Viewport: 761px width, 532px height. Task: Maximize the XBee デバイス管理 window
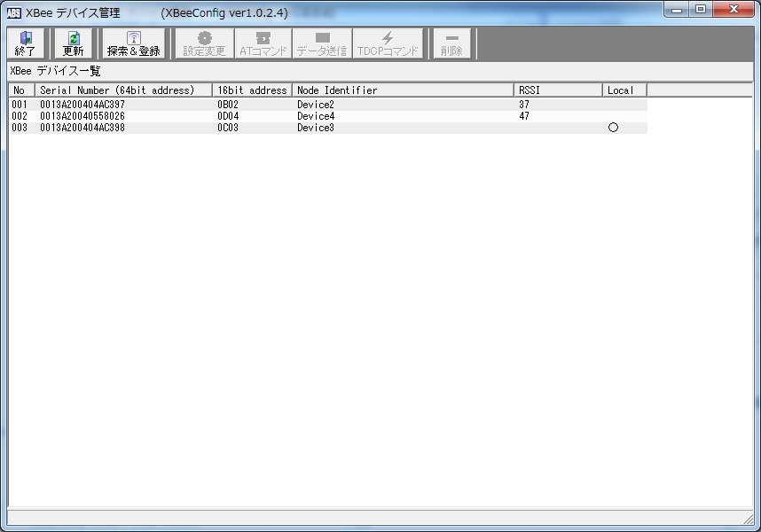click(701, 10)
